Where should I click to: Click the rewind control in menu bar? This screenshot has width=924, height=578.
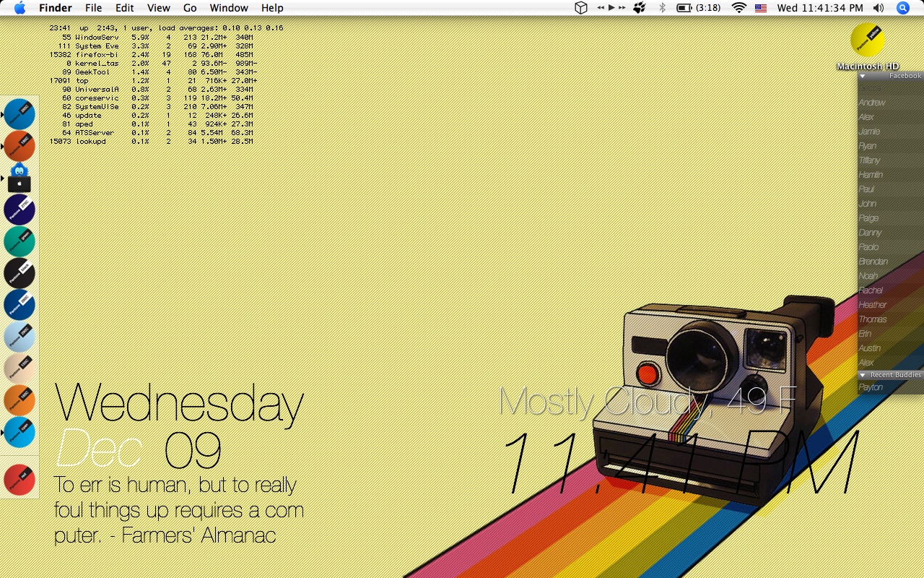click(601, 8)
